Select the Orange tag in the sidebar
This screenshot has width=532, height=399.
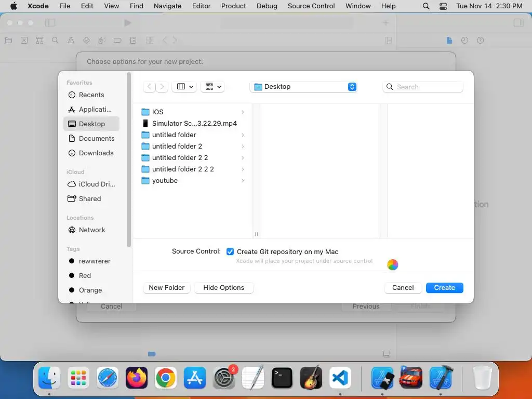pos(91,290)
